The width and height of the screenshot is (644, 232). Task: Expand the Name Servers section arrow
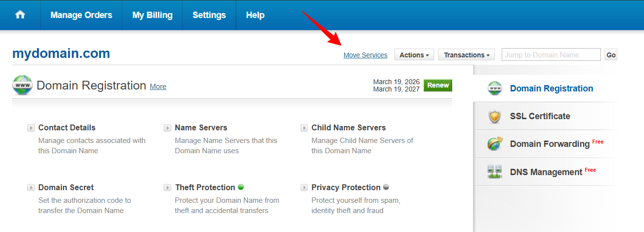168,128
